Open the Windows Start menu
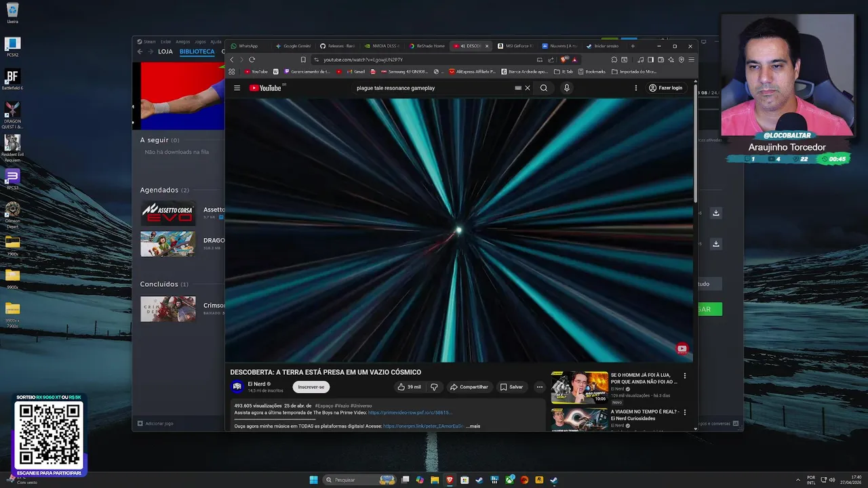 click(313, 480)
